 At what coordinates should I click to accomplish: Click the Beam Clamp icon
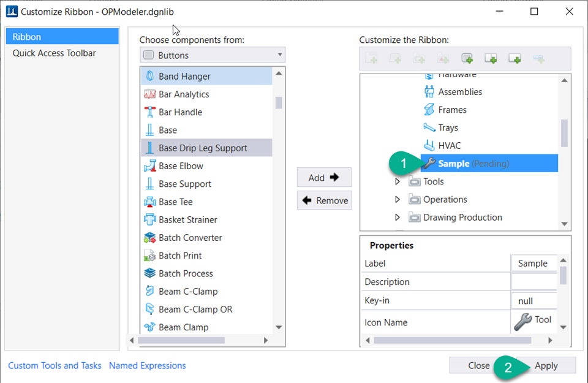pyautogui.click(x=149, y=327)
